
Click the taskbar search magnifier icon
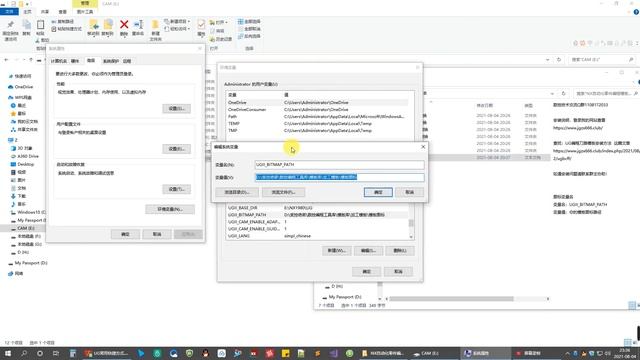click(24, 353)
